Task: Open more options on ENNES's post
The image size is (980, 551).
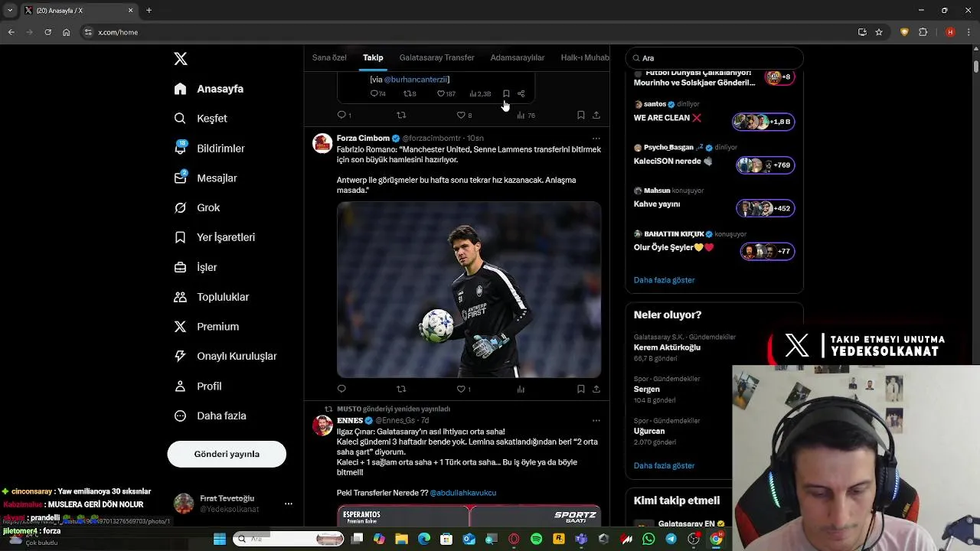Action: [x=596, y=421]
